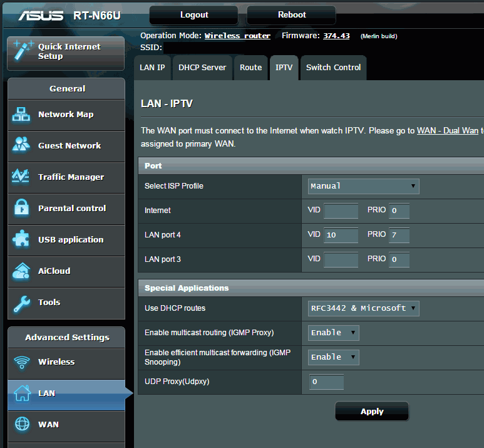This screenshot has width=484, height=448.
Task: Click the LAN port 4 VID field
Action: point(341,235)
